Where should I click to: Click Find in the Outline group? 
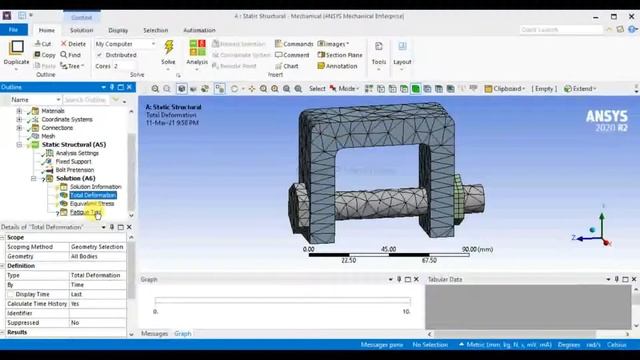pyautogui.click(x=71, y=55)
